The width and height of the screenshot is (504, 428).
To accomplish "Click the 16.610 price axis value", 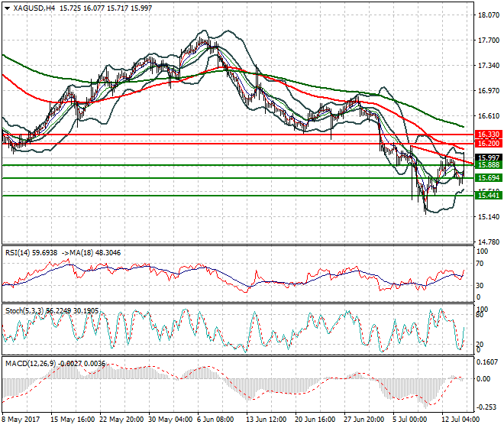I will (489, 116).
